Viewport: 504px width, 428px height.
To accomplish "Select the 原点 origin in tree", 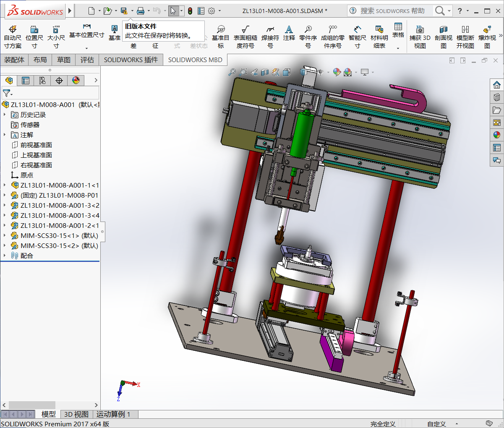I will (22, 175).
